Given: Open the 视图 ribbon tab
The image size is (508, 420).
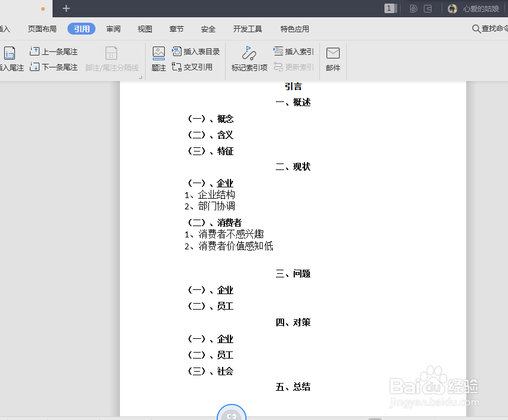Looking at the screenshot, I should [x=144, y=28].
